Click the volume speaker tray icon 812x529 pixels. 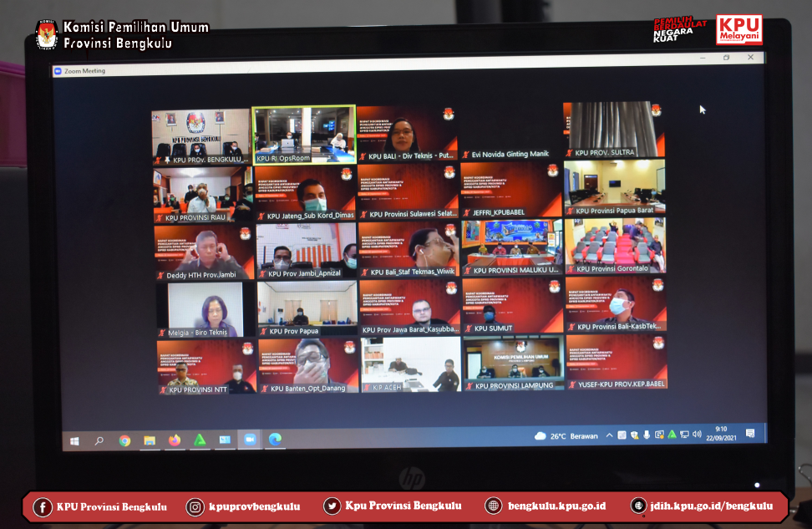point(697,435)
